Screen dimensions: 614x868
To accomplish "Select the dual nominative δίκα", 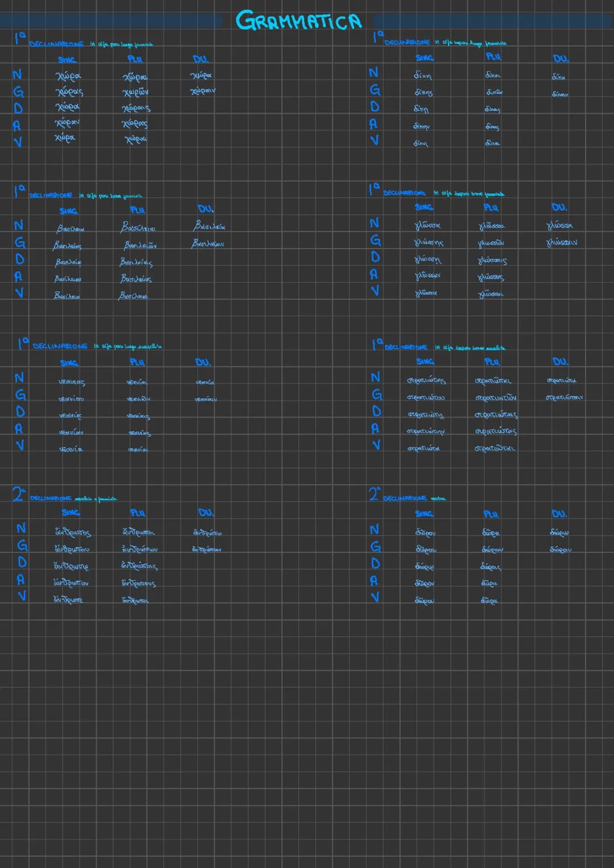I will coord(558,77).
